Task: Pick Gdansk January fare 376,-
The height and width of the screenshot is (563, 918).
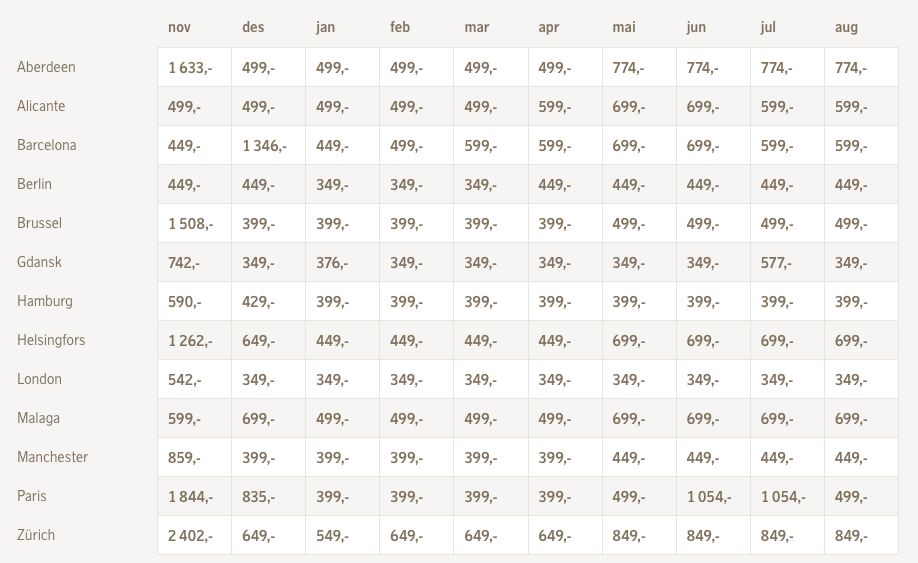Action: [332, 263]
